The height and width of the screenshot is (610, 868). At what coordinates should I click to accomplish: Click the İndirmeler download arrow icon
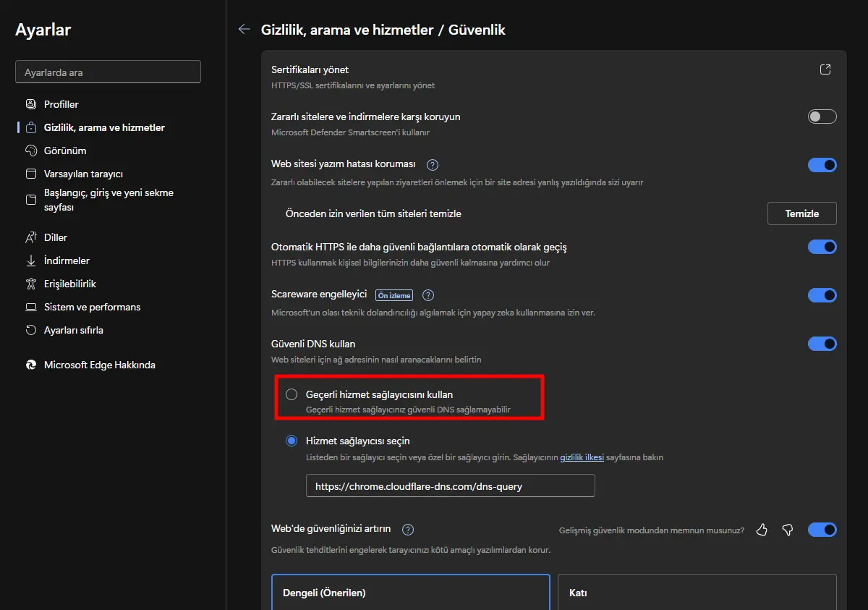coord(30,260)
